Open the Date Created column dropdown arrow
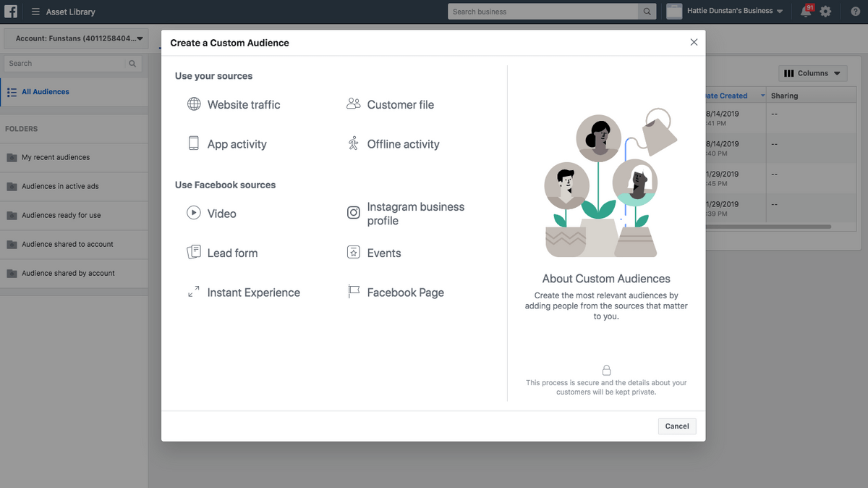The width and height of the screenshot is (868, 488). point(762,96)
